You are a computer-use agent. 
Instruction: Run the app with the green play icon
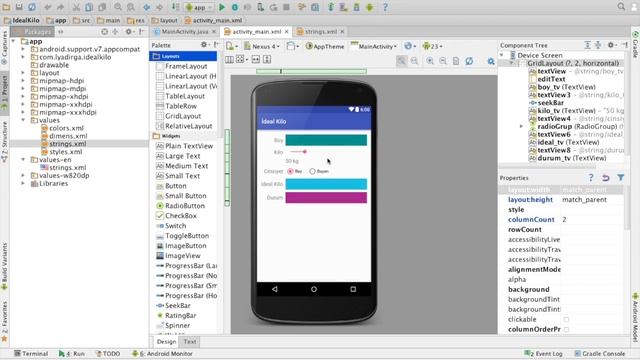click(222, 7)
